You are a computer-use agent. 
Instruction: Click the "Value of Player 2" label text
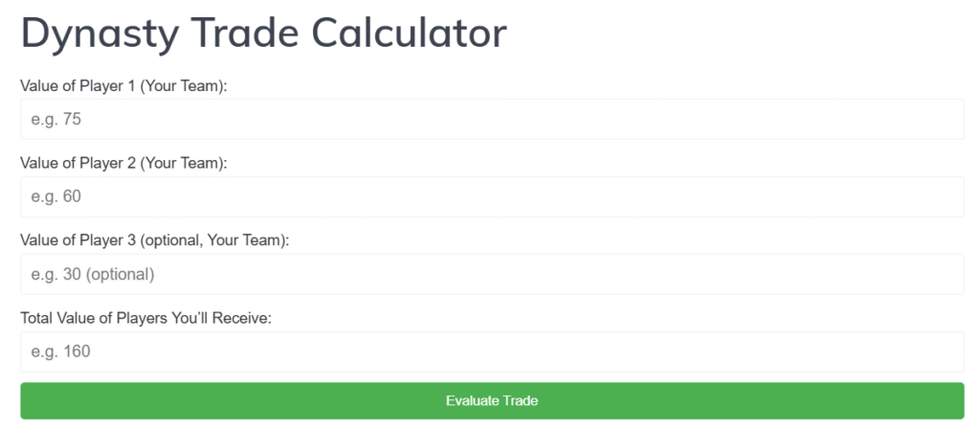point(78,164)
